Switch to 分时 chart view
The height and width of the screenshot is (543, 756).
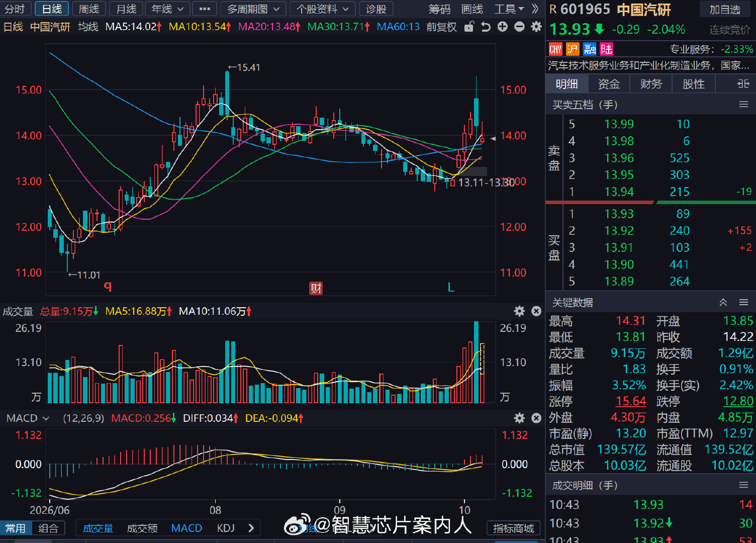[x=15, y=9]
